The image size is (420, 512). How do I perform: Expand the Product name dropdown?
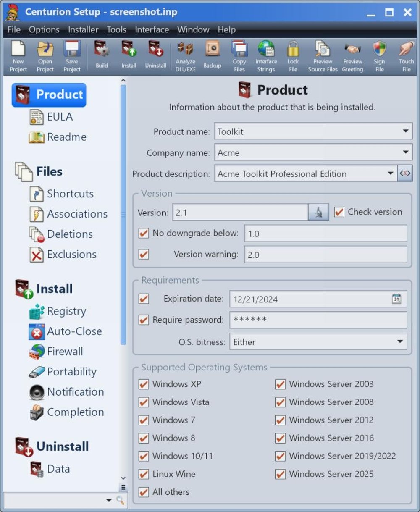tap(405, 131)
